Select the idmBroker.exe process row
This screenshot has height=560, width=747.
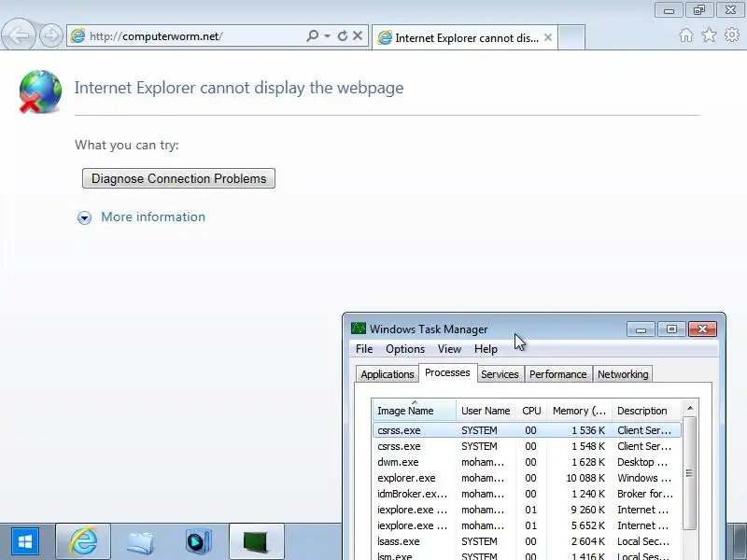tap(527, 494)
